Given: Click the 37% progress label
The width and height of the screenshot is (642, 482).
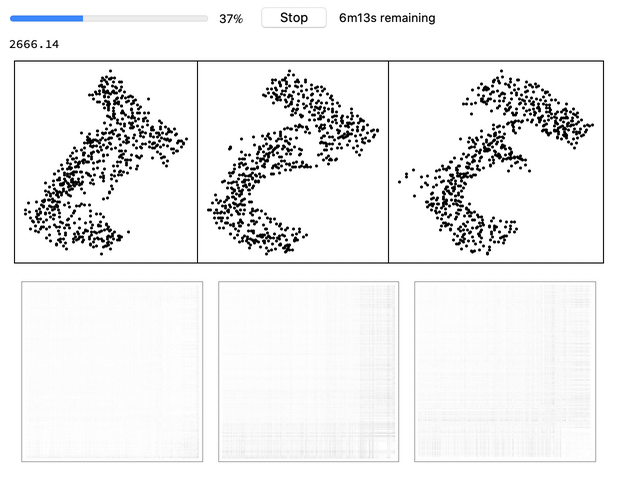Looking at the screenshot, I should tap(231, 19).
